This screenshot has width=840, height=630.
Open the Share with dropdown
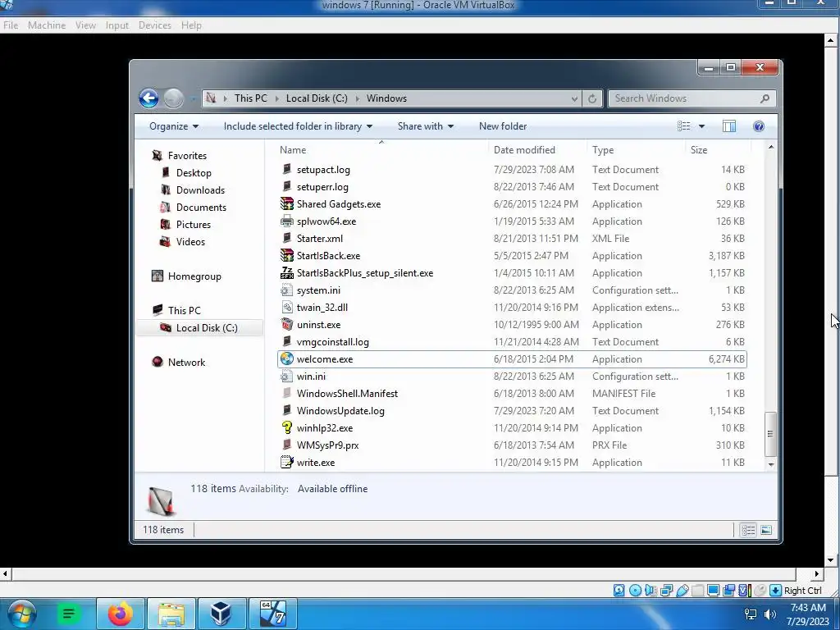[x=426, y=126]
